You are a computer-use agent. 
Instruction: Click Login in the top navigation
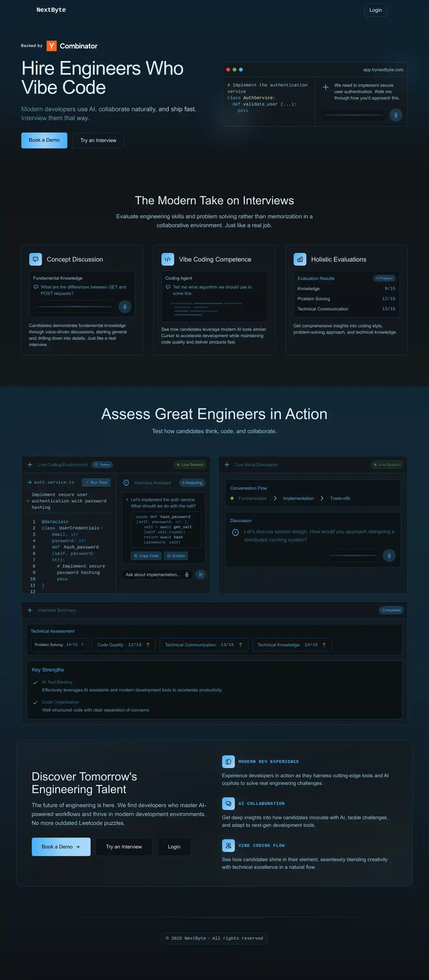point(375,10)
